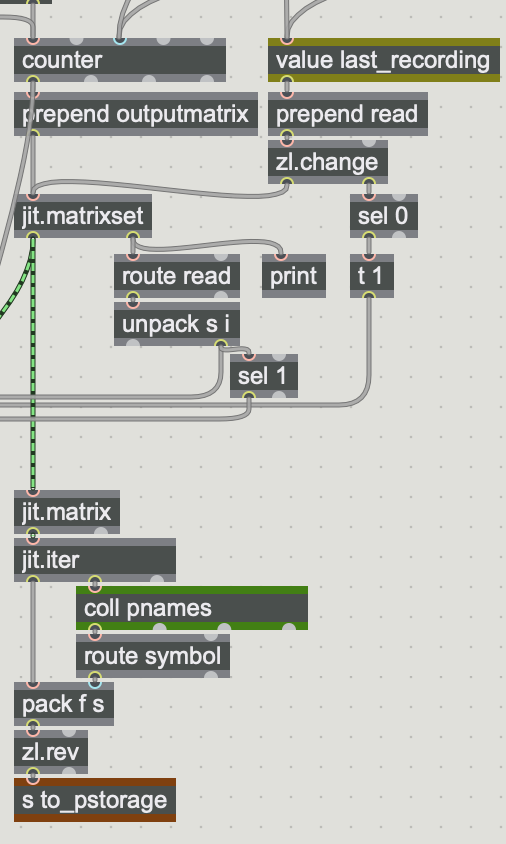This screenshot has width=506, height=844.
Task: Click the print object box
Action: click(294, 276)
